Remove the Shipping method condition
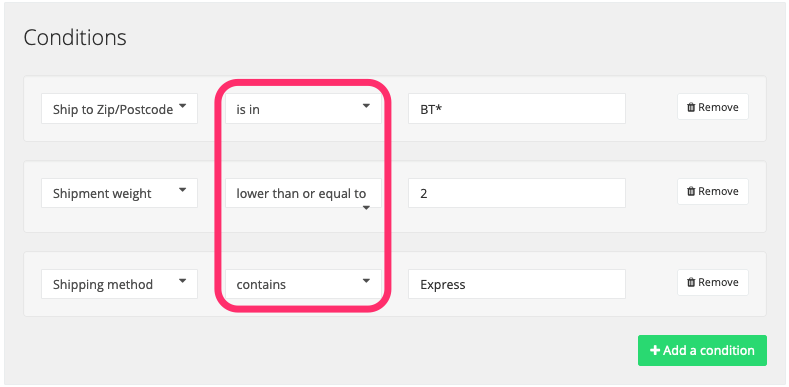789x387 pixels. click(x=713, y=282)
